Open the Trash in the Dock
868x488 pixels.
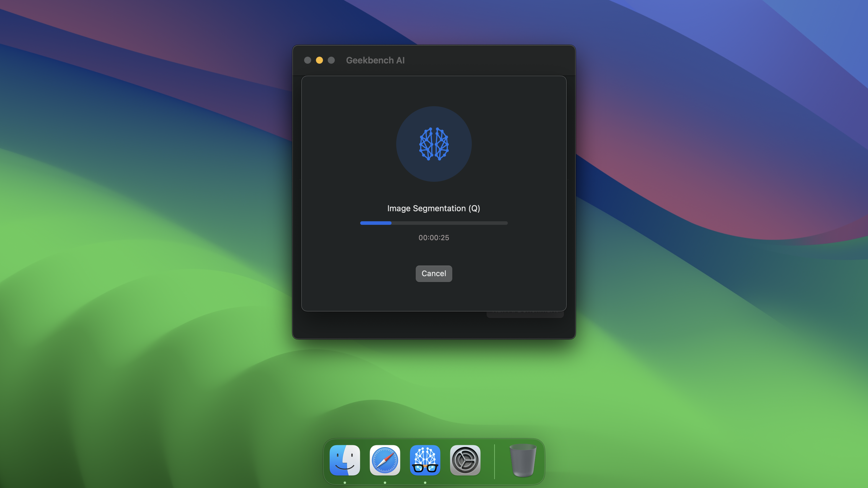point(522,460)
